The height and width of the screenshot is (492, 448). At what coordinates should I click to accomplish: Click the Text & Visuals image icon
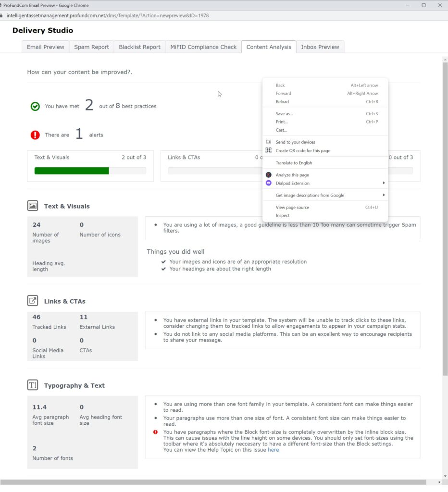(x=33, y=206)
